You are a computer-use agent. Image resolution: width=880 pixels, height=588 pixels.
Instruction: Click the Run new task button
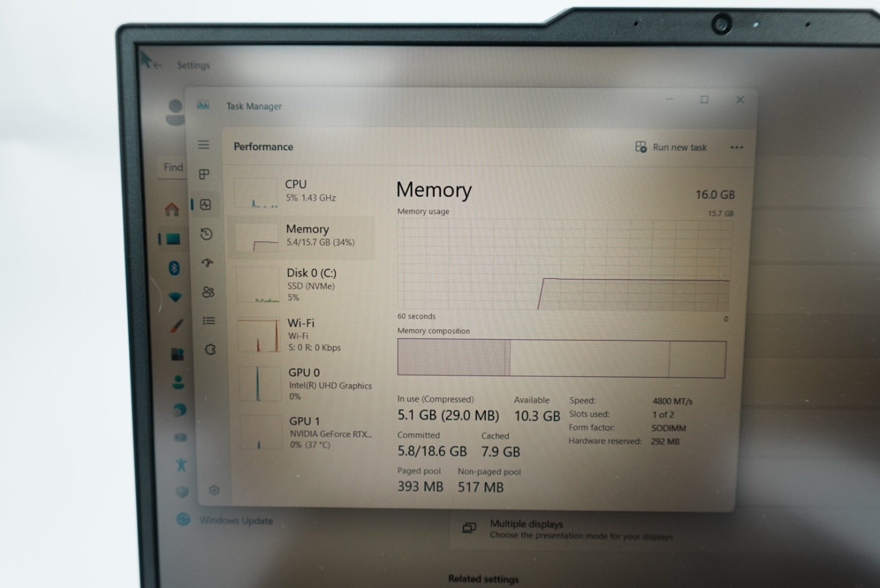(x=671, y=147)
